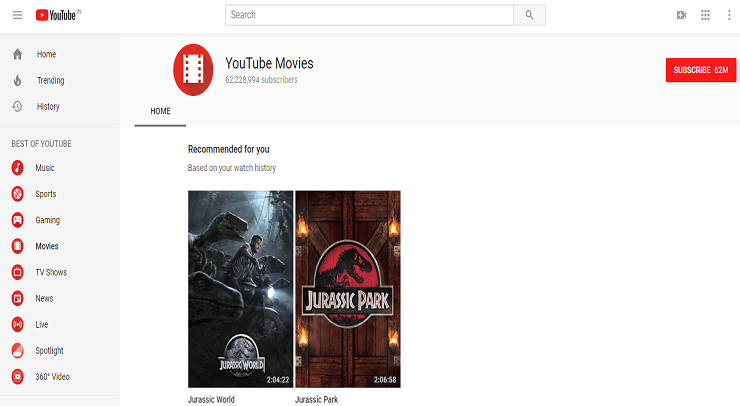The width and height of the screenshot is (740, 406).
Task: Click the search magnifier button
Action: [530, 15]
